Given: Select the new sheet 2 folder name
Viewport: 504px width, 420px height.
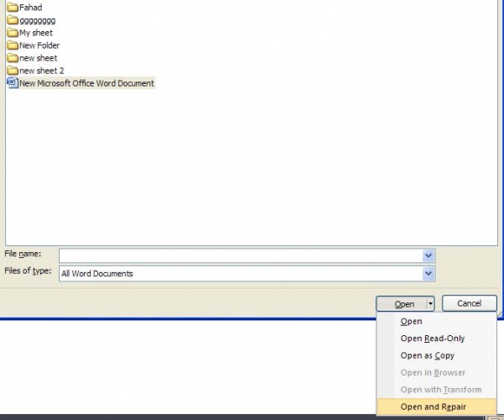Looking at the screenshot, I should click(x=42, y=71).
